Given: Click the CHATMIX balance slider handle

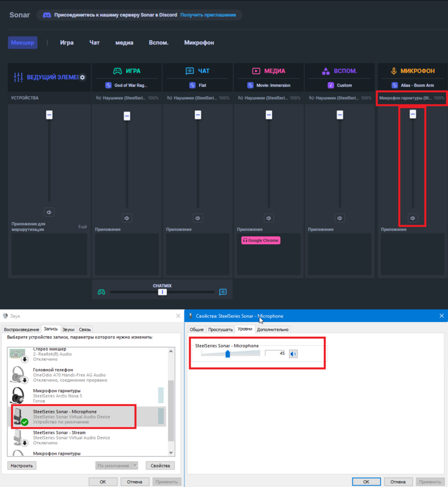Looking at the screenshot, I should click(162, 292).
